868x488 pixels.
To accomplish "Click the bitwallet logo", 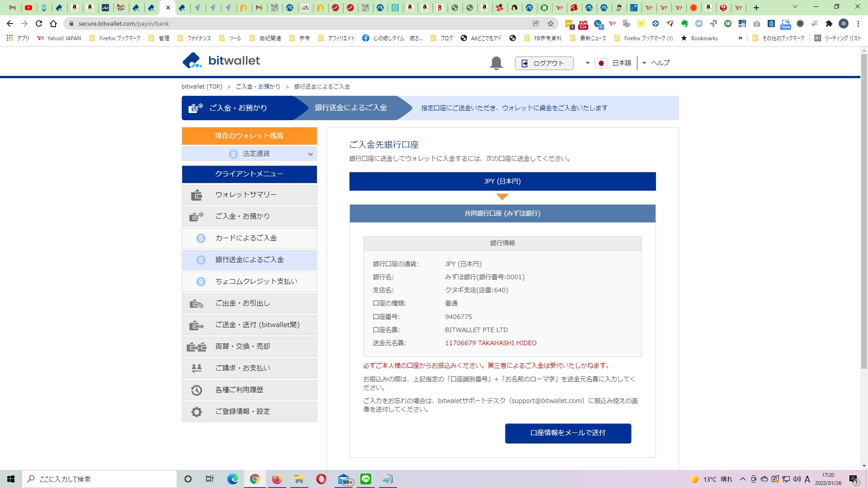I will tap(221, 61).
